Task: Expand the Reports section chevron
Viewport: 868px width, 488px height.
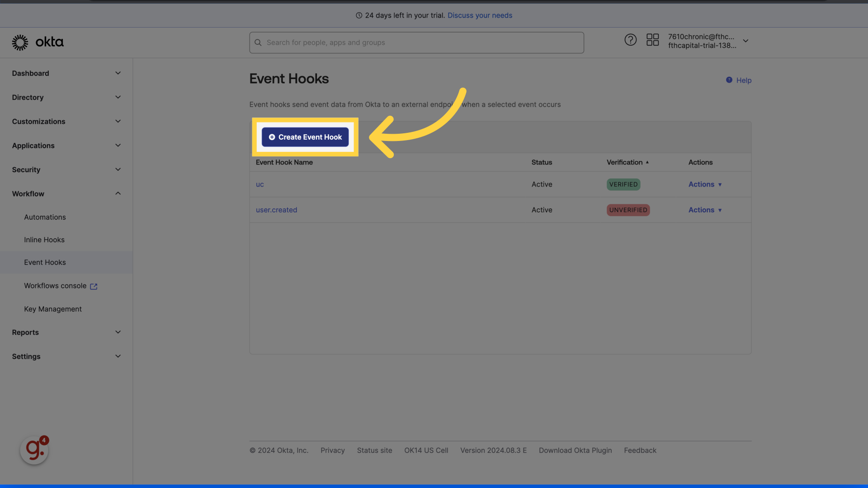Action: (118, 332)
